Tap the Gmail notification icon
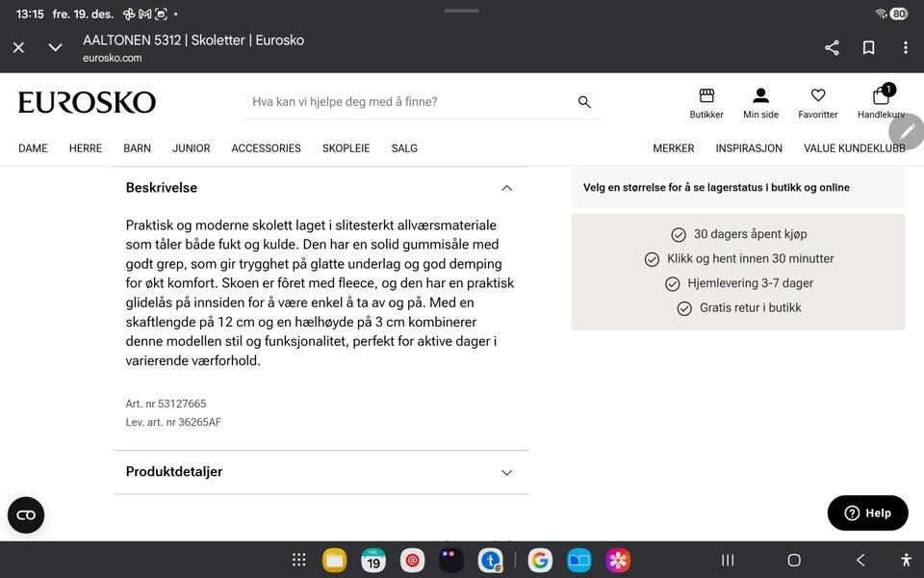Screen dimensions: 924x578 click(x=145, y=13)
